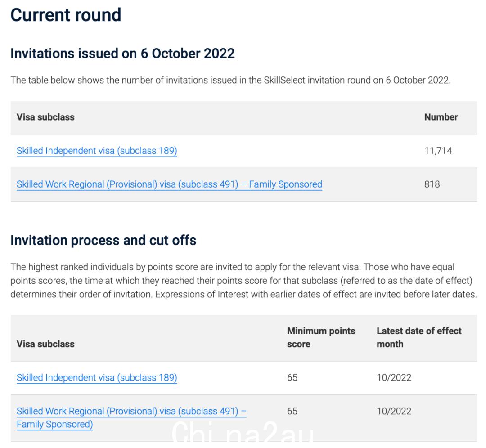Viewport: 486px width, 448px height.
Task: Select "Visa subclass" header in the invitations table
Action: (45, 117)
